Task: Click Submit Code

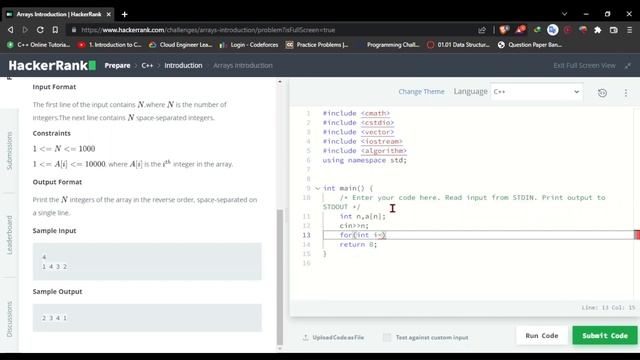Action: coord(605,336)
